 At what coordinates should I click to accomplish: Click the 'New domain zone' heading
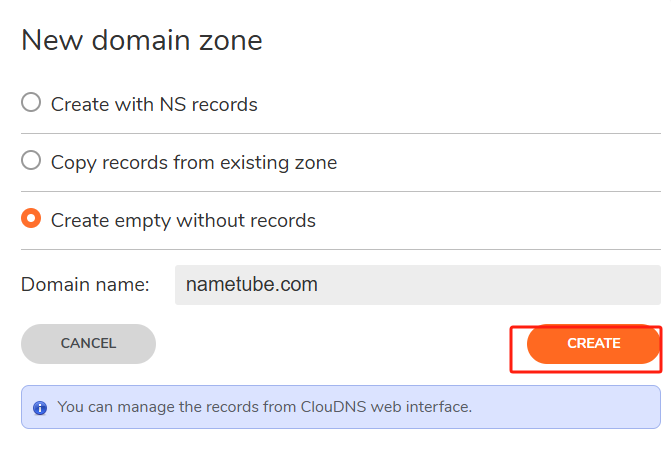[142, 40]
